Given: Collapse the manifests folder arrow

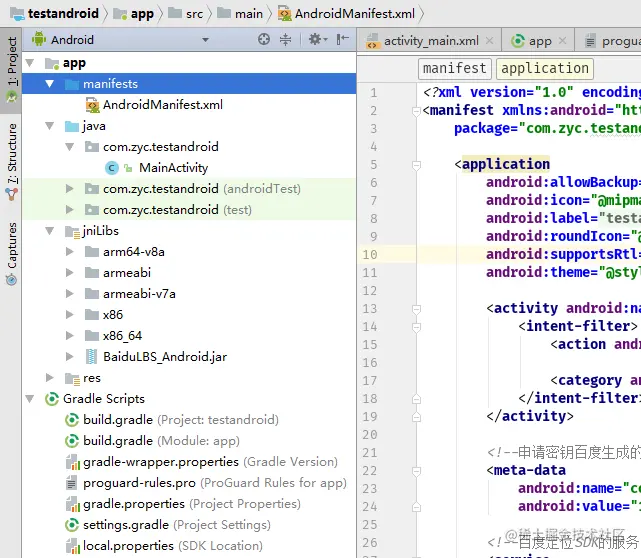Looking at the screenshot, I should 49,84.
